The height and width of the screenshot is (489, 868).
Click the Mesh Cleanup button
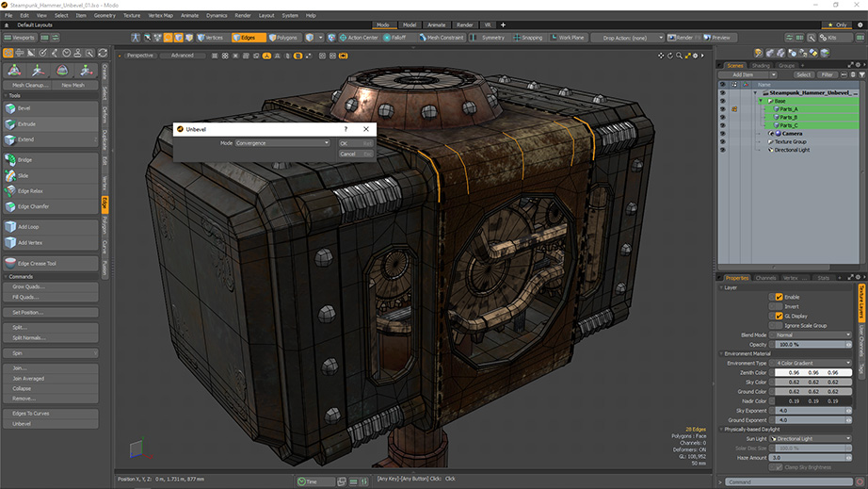click(x=30, y=85)
